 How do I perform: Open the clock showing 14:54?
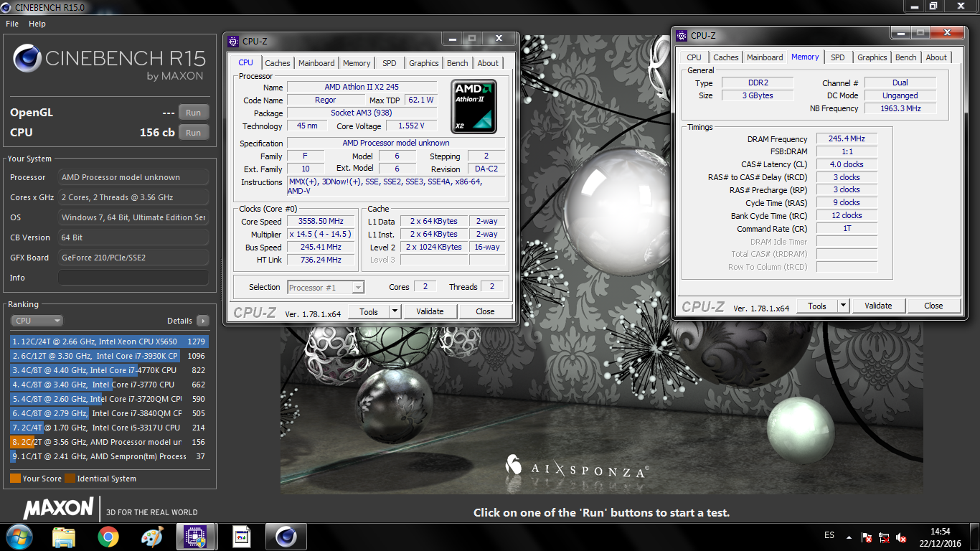[940, 537]
